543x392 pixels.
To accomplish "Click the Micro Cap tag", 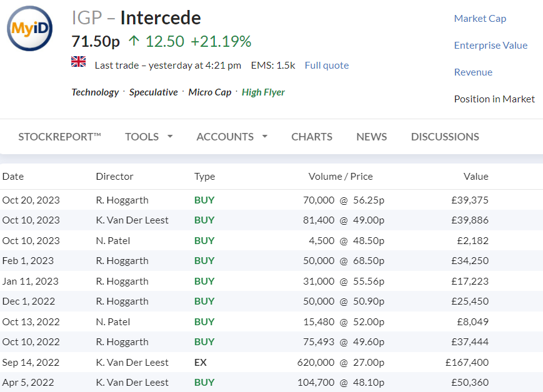I will pyautogui.click(x=209, y=92).
